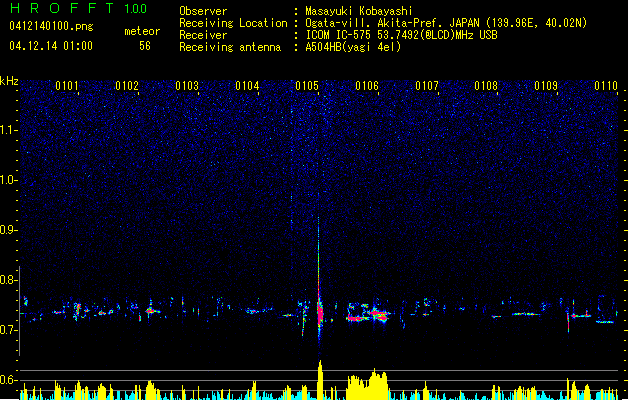
Task: Click the 1.0 kHz axis label
Action: coord(9,180)
